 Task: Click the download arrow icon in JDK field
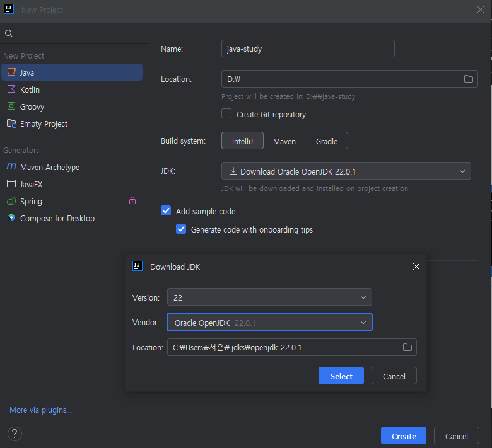click(233, 171)
